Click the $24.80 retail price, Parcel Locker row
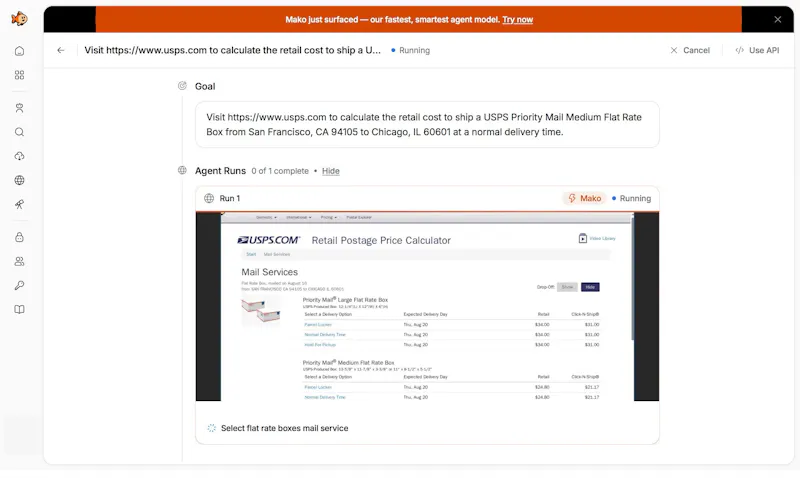The width and height of the screenshot is (800, 478). [542, 387]
